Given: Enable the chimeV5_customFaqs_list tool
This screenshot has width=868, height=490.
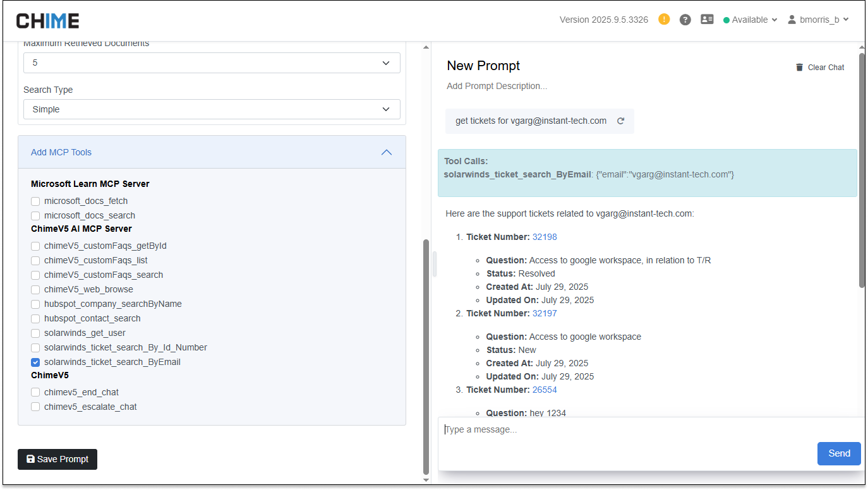Looking at the screenshot, I should click(x=35, y=260).
